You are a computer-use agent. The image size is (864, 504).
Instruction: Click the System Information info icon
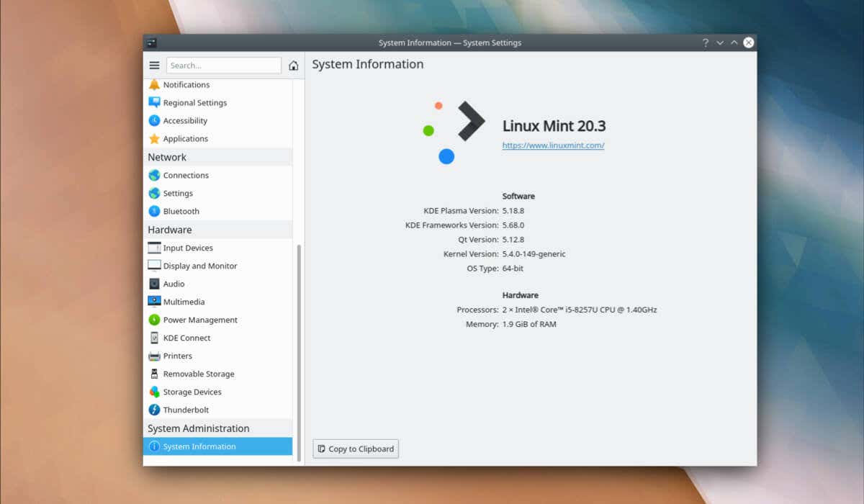point(154,446)
